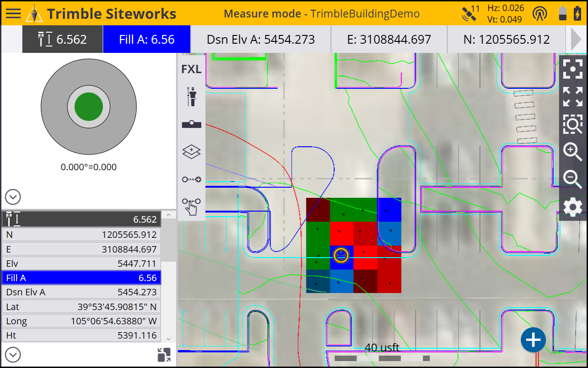Swap panel layout icon at bottom
Image resolution: width=588 pixels, height=368 pixels.
(164, 355)
